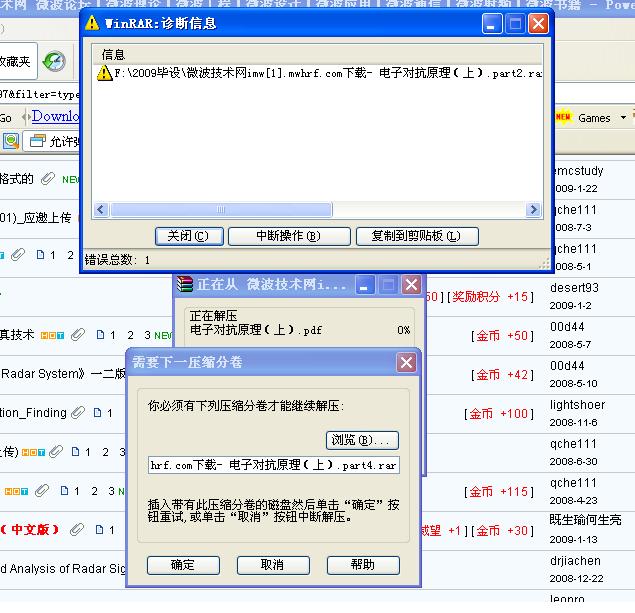This screenshot has width=635, height=613.
Task: Click page icon in 中文版 row
Action: click(99, 530)
